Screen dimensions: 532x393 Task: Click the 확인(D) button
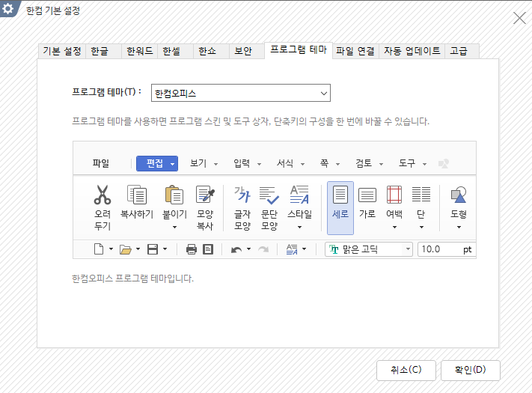[470, 370]
